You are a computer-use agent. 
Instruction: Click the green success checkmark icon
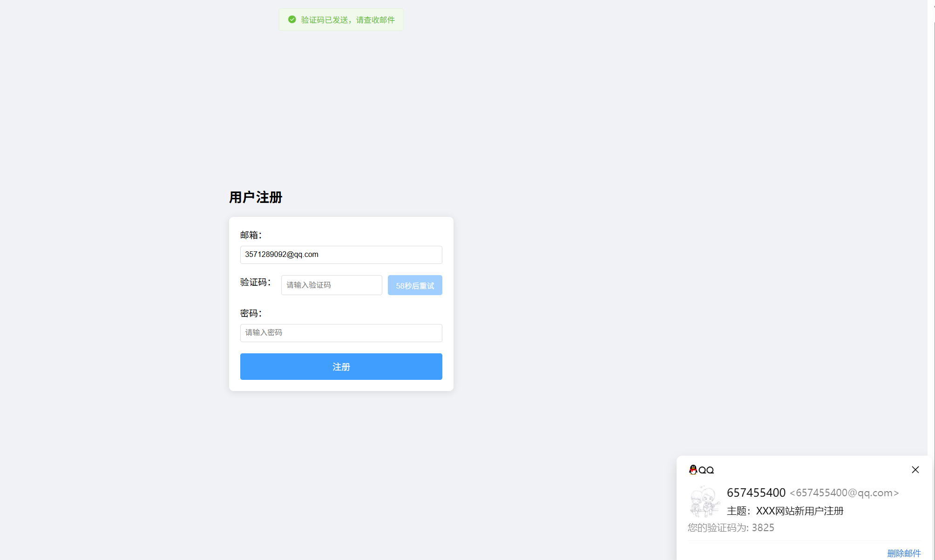click(292, 20)
